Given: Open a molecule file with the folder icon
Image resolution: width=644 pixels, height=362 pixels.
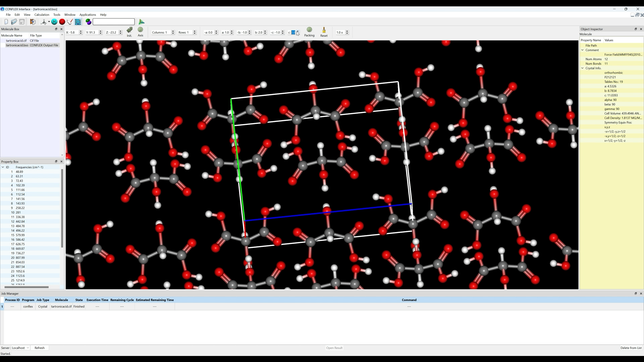Looking at the screenshot, I should (14, 22).
